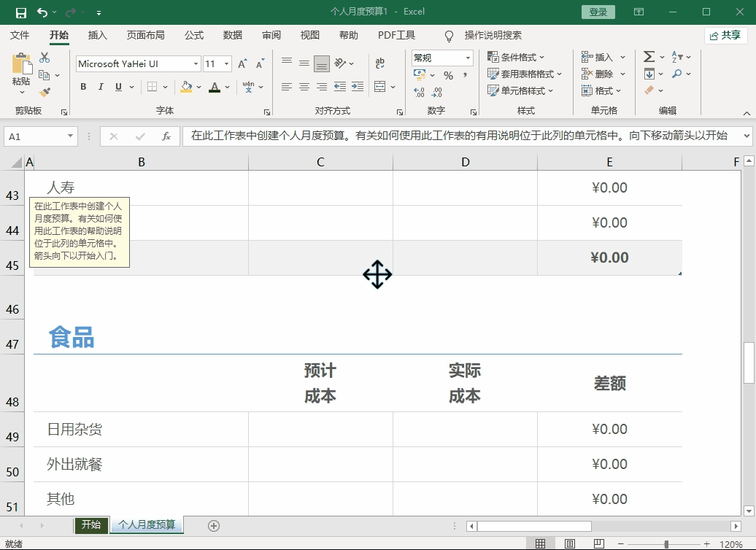
Task: Click 操作说明搜索 search box
Action: [x=493, y=35]
